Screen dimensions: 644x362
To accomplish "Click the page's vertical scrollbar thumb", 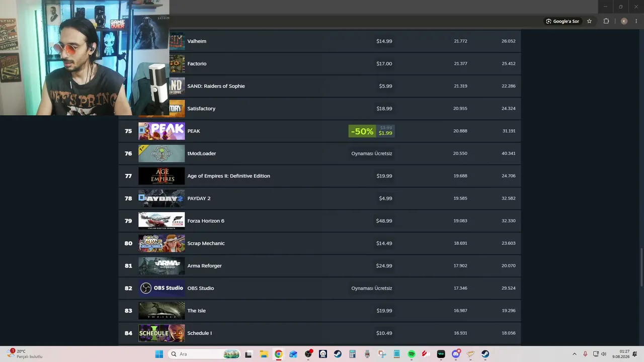I will (x=641, y=266).
